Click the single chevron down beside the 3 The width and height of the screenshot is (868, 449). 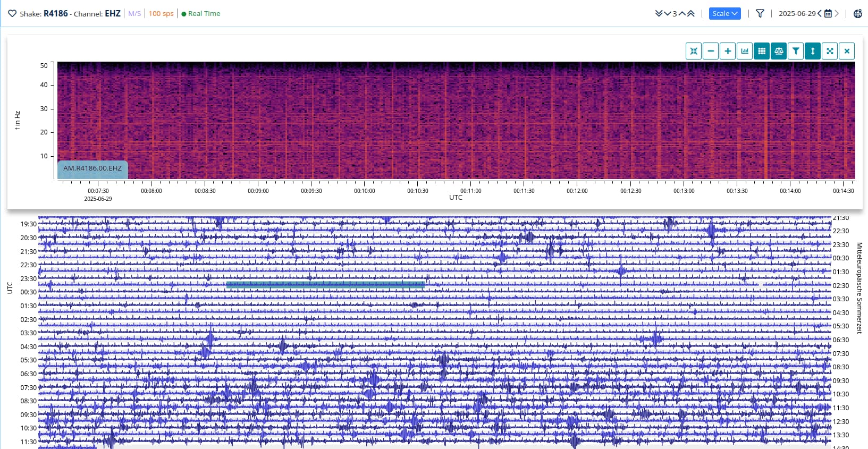tap(667, 14)
